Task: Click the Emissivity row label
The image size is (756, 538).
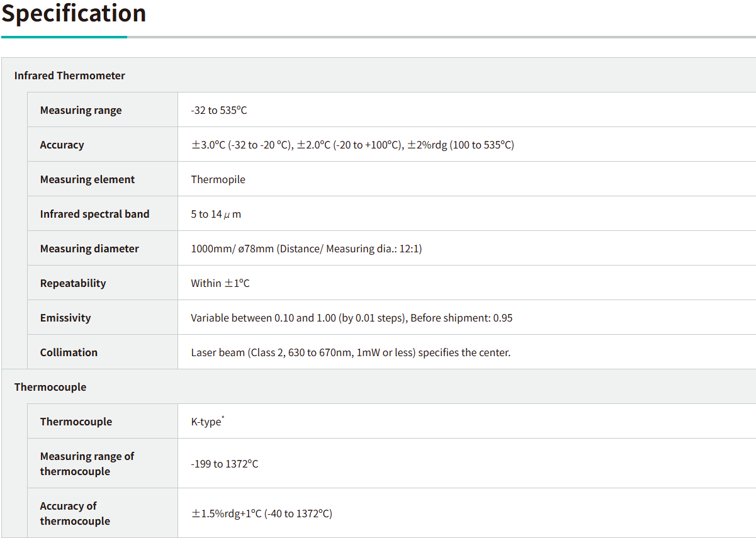Action: coord(65,318)
